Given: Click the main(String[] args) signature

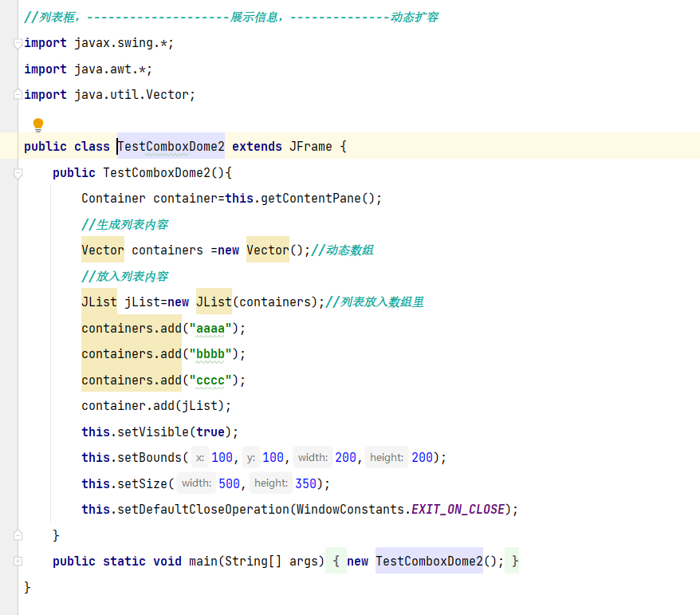Looking at the screenshot, I should 256,561.
